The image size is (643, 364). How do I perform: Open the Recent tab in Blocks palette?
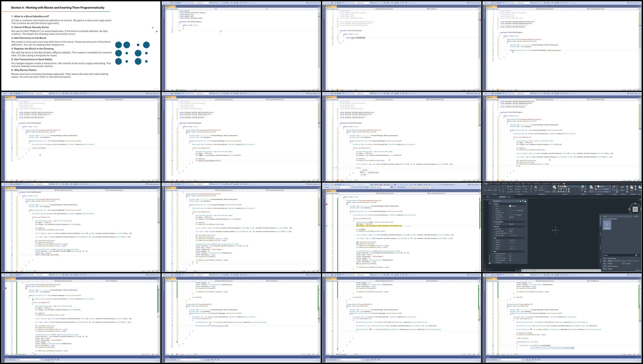click(x=601, y=234)
